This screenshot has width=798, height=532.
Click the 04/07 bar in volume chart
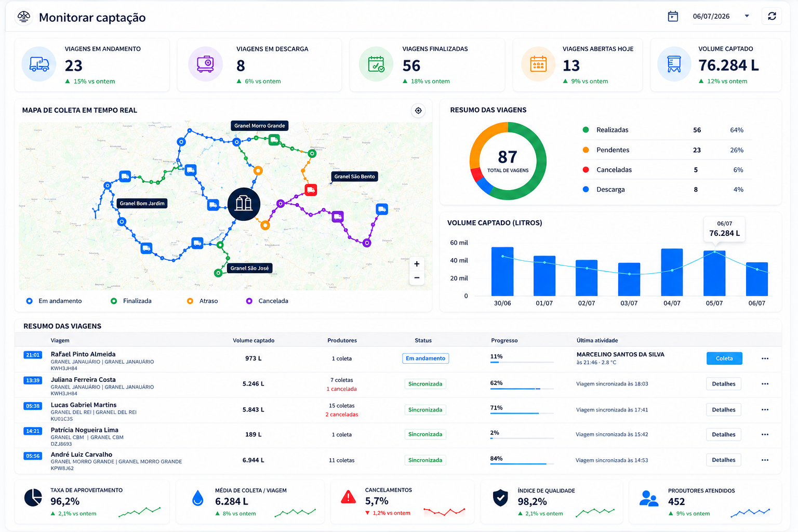coord(672,272)
